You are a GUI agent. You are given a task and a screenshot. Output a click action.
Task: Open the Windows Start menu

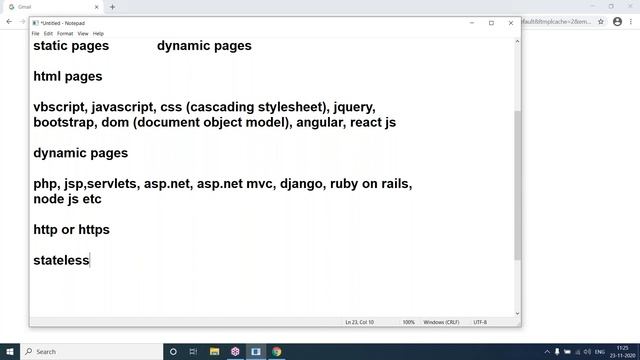[x=10, y=351]
